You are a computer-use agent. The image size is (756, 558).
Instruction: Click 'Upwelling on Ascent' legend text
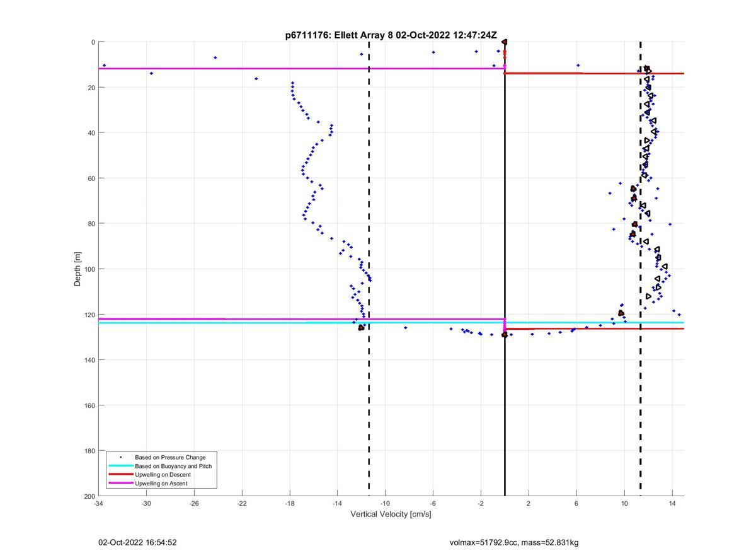[x=161, y=484]
